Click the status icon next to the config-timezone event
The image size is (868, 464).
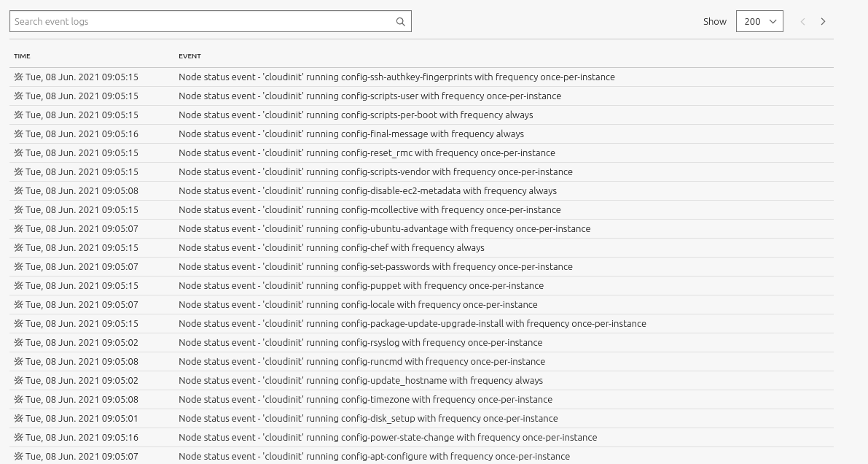pyautogui.click(x=19, y=399)
